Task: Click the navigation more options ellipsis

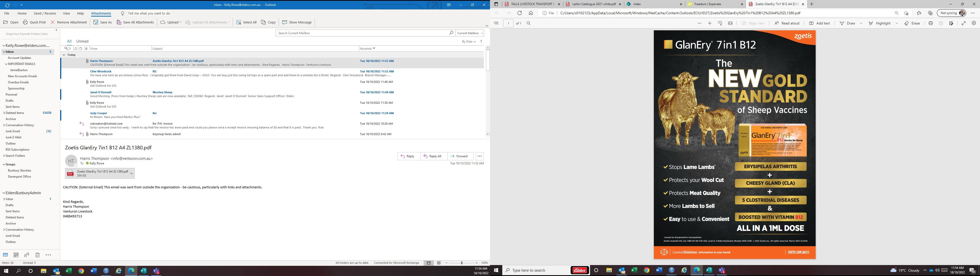Action: click(48, 255)
